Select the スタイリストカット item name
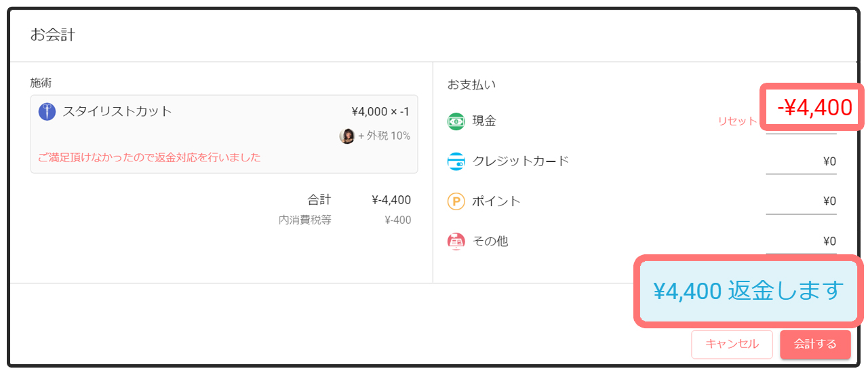 [x=117, y=112]
